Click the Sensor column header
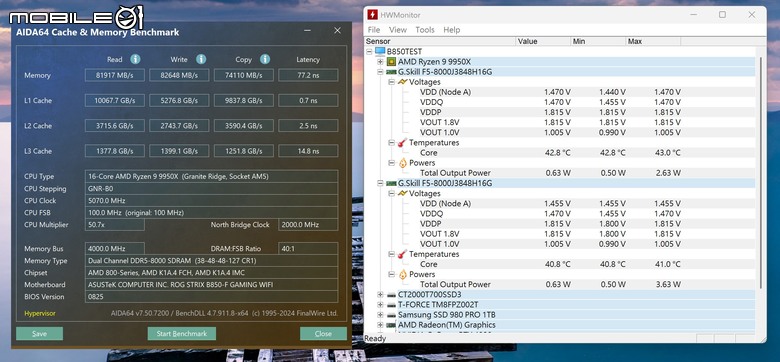This screenshot has height=362, width=780. pyautogui.click(x=440, y=41)
